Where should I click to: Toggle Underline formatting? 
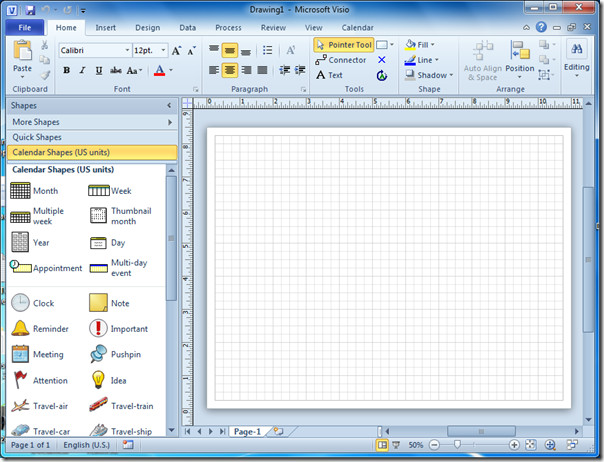click(99, 70)
